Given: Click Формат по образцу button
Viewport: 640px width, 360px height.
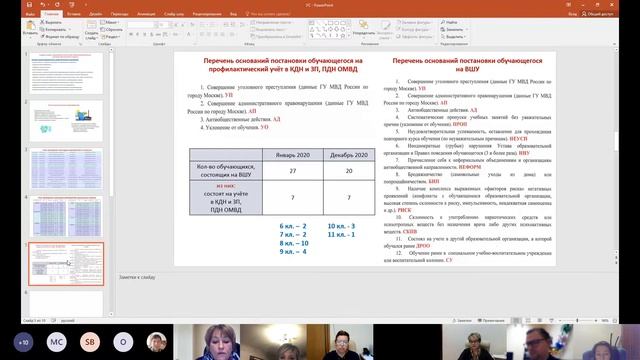Looking at the screenshot, I should coord(60,36).
